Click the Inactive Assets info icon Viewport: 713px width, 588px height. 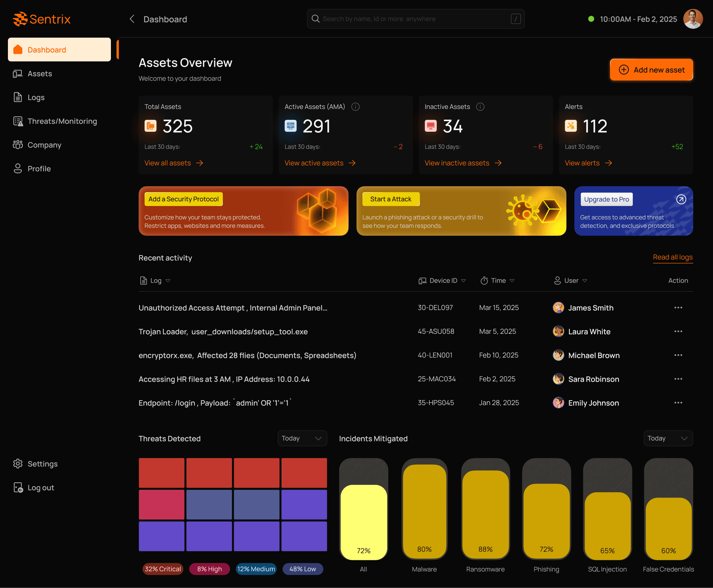tap(480, 107)
